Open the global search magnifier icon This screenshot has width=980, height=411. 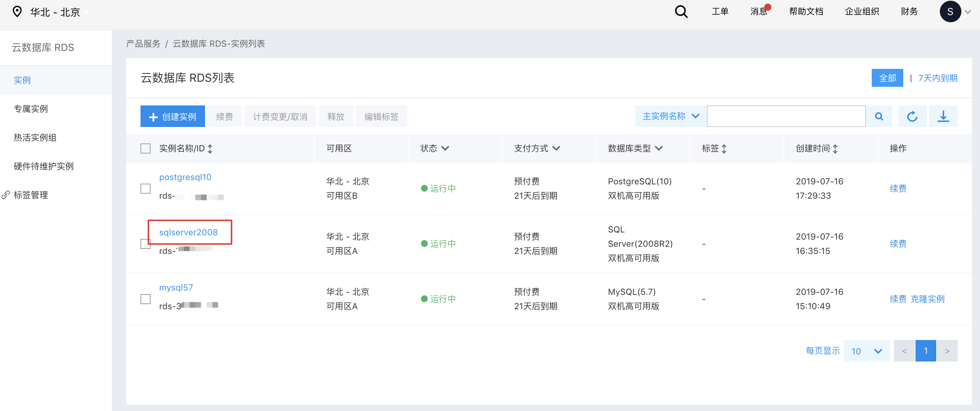(681, 12)
